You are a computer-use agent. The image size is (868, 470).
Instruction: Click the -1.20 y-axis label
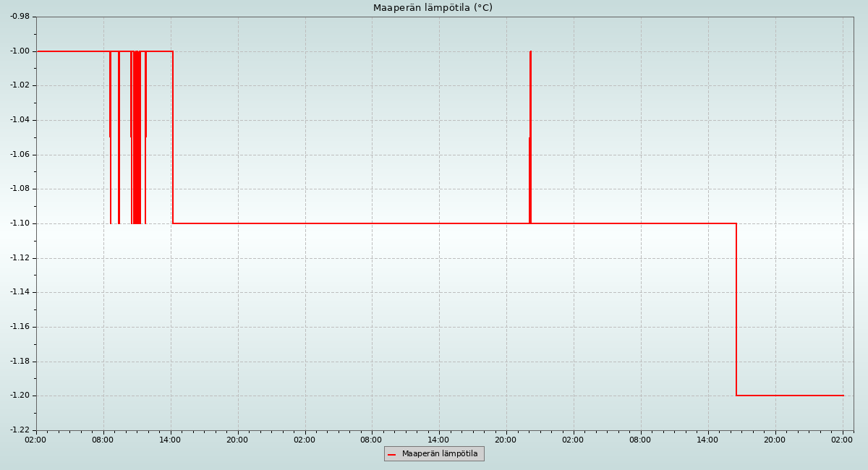pos(20,396)
